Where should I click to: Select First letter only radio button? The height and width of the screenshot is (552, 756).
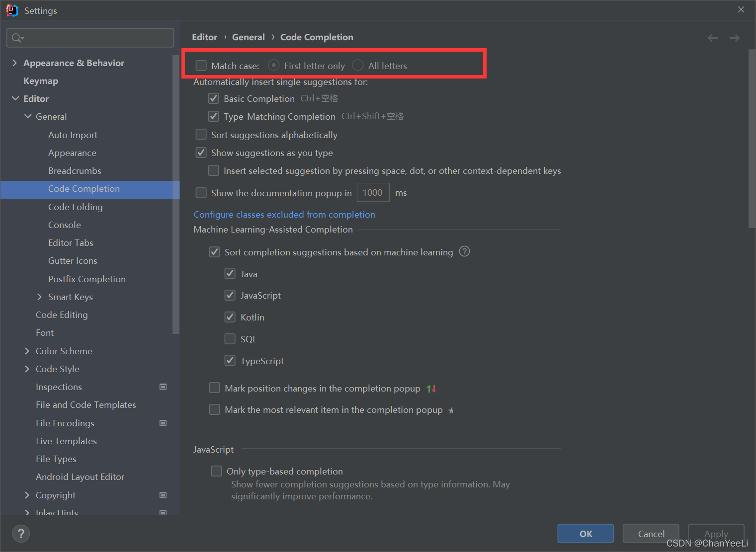(x=273, y=65)
